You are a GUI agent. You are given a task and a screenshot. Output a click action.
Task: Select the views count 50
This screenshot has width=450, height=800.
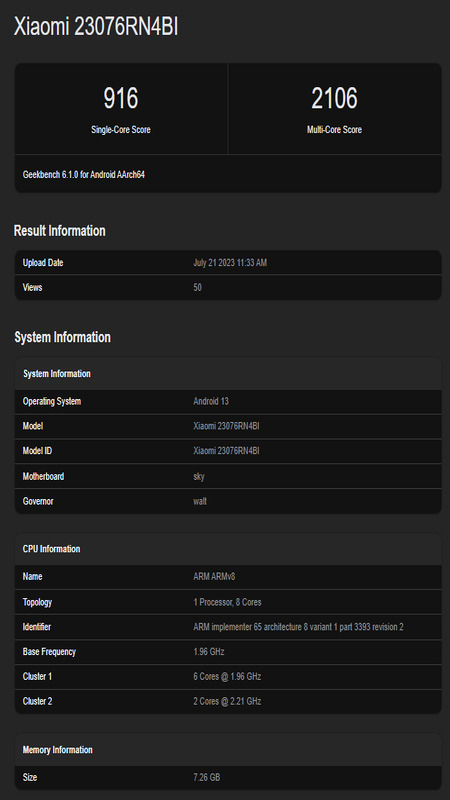click(x=197, y=287)
